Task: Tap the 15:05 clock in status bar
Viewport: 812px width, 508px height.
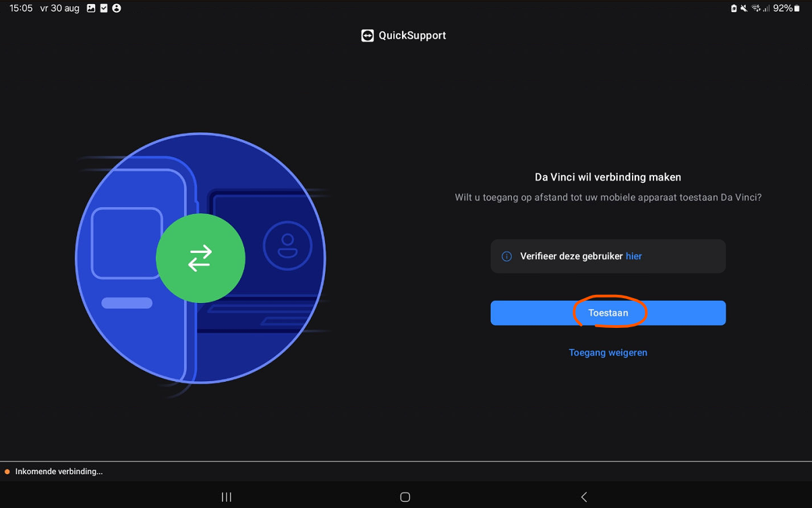Action: [x=21, y=9]
